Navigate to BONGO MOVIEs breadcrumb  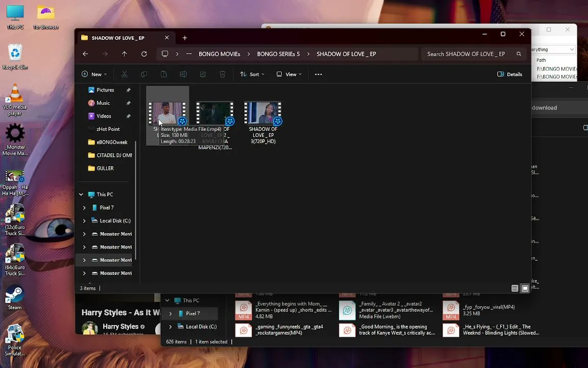point(219,54)
